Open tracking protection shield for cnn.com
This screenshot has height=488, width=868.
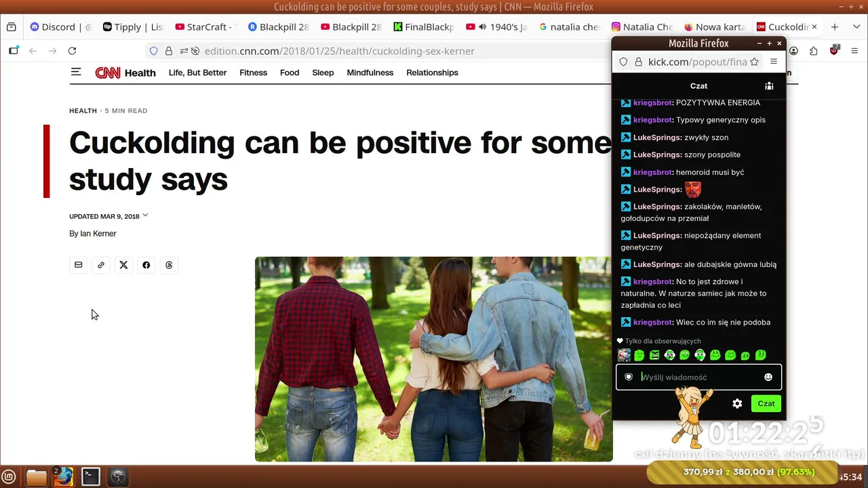pyautogui.click(x=154, y=51)
